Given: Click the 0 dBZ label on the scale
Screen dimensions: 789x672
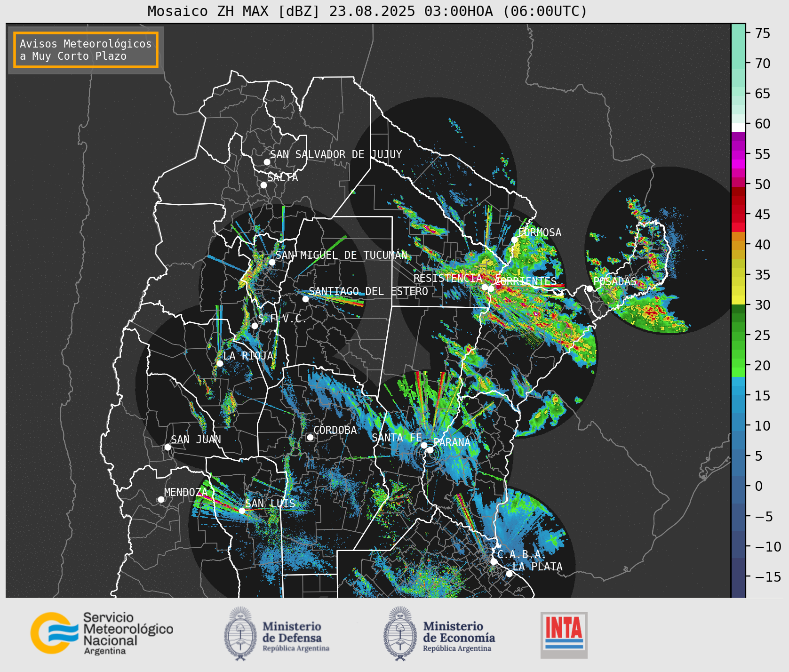Looking at the screenshot, I should 758,486.
